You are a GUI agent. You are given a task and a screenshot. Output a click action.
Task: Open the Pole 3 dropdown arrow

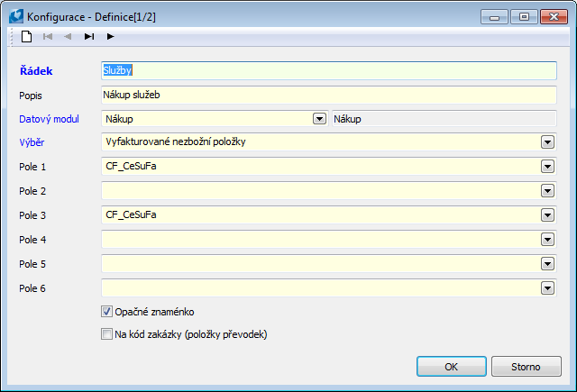pos(547,214)
